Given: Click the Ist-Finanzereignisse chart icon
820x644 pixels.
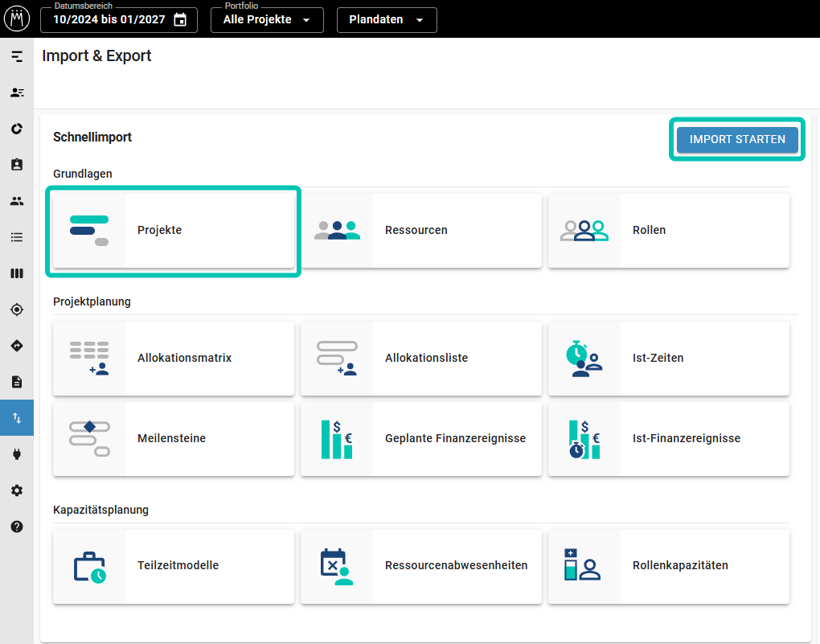Looking at the screenshot, I should click(x=584, y=440).
